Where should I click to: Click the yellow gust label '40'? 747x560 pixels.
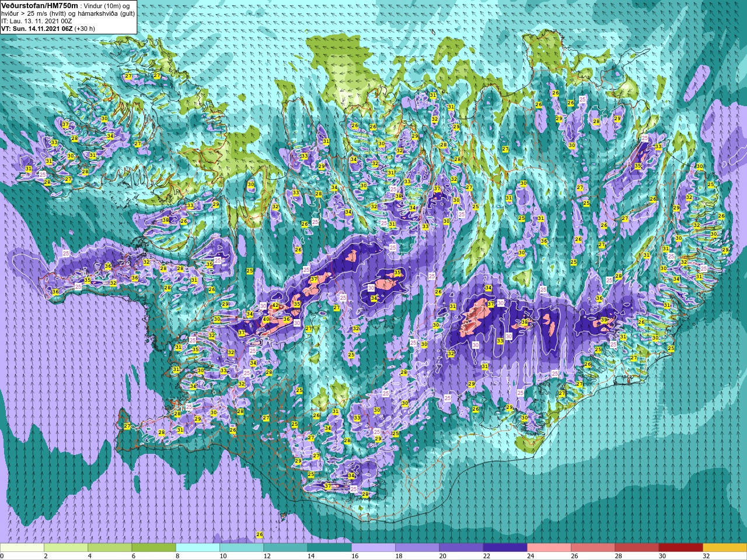pos(266,319)
